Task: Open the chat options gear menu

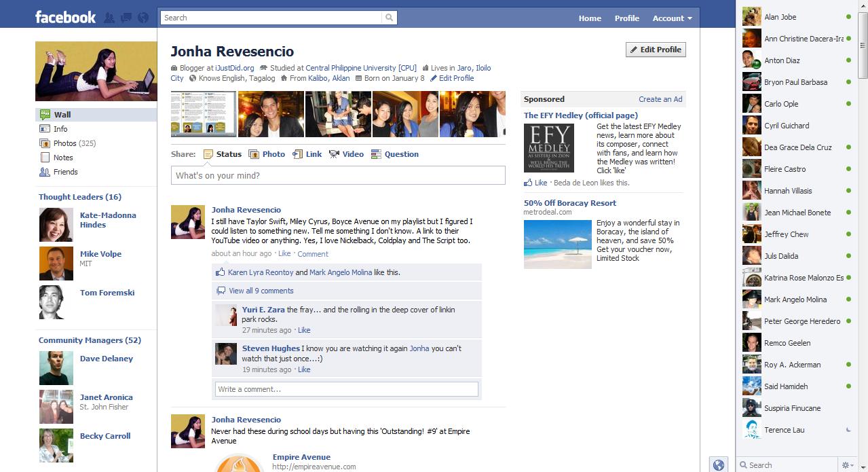Action: coord(848,465)
